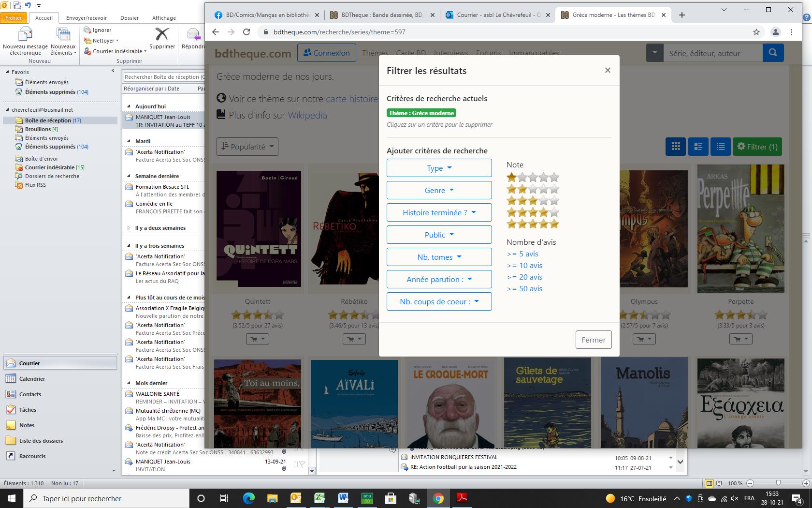Filter results with >= 50 avis
The image size is (812, 508).
click(x=524, y=288)
